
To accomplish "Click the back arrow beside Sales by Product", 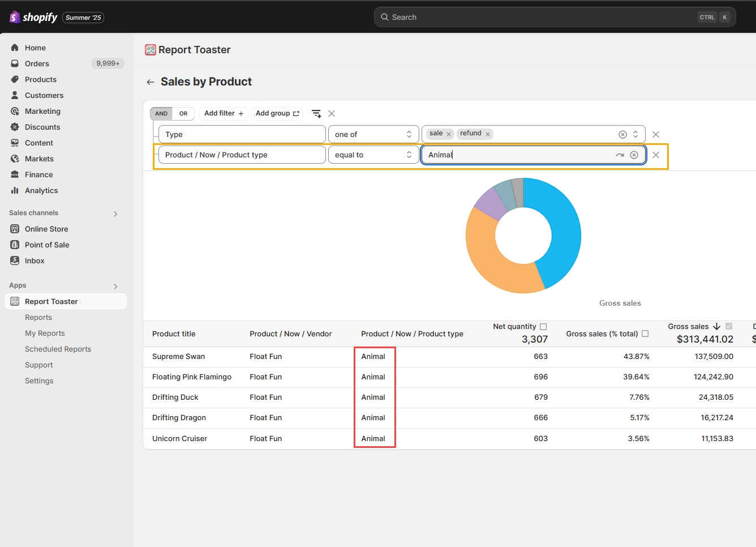I will pos(150,82).
